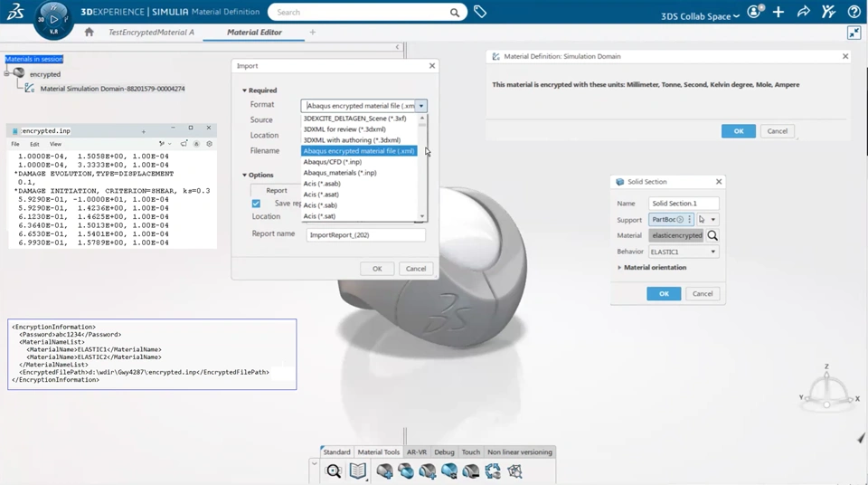The width and height of the screenshot is (868, 485).
Task: Collapse the encrypted tree node
Action: pos(6,73)
